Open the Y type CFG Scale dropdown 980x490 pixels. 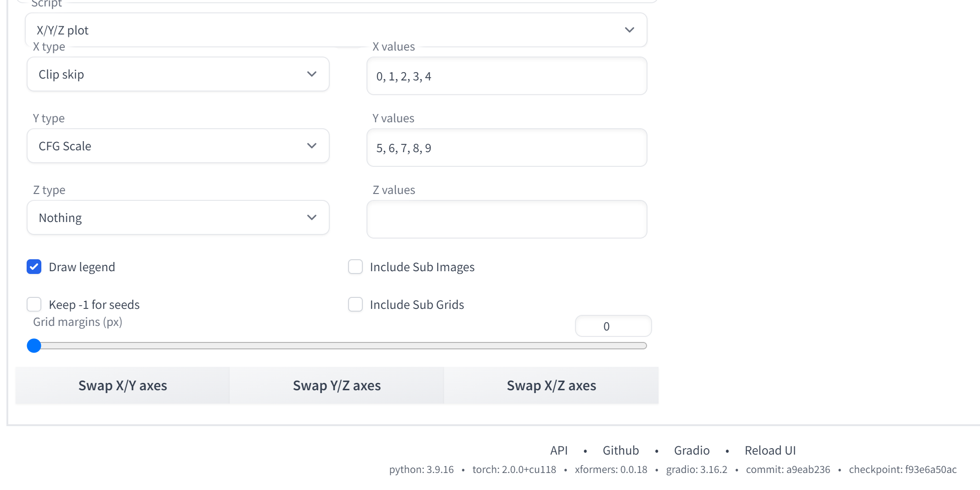click(178, 146)
